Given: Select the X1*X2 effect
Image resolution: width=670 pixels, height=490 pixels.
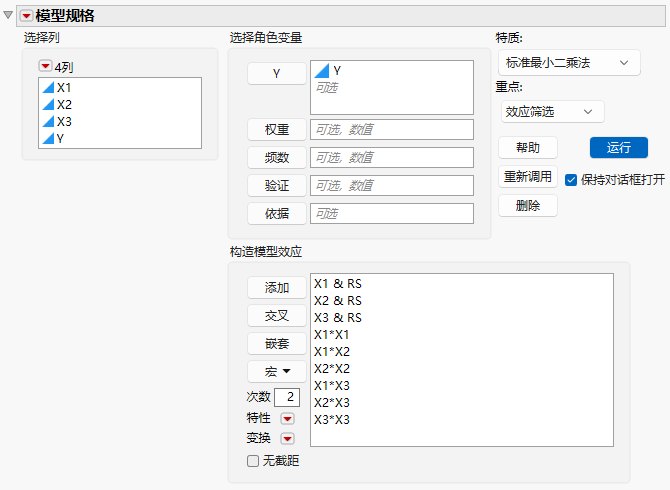Looking at the screenshot, I should coord(332,352).
